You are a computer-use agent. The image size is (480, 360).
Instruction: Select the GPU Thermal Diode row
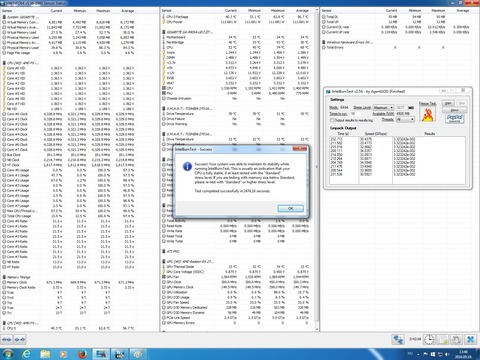click(236, 267)
